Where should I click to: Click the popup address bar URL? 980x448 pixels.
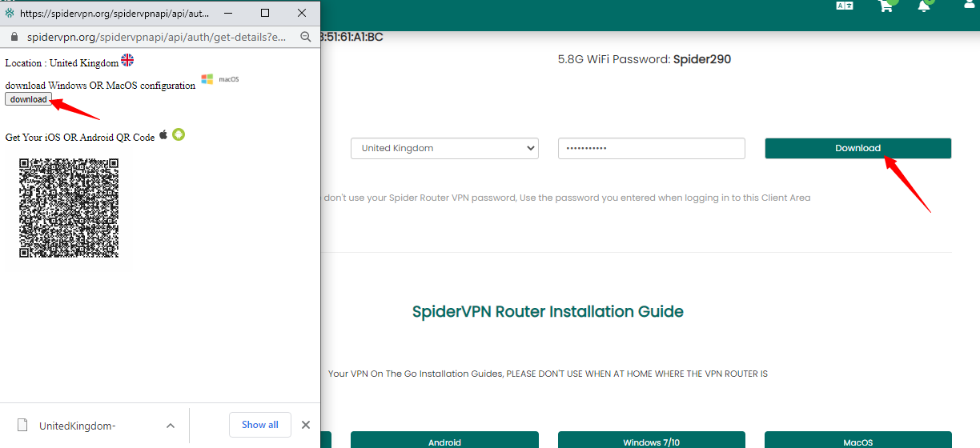click(x=156, y=37)
